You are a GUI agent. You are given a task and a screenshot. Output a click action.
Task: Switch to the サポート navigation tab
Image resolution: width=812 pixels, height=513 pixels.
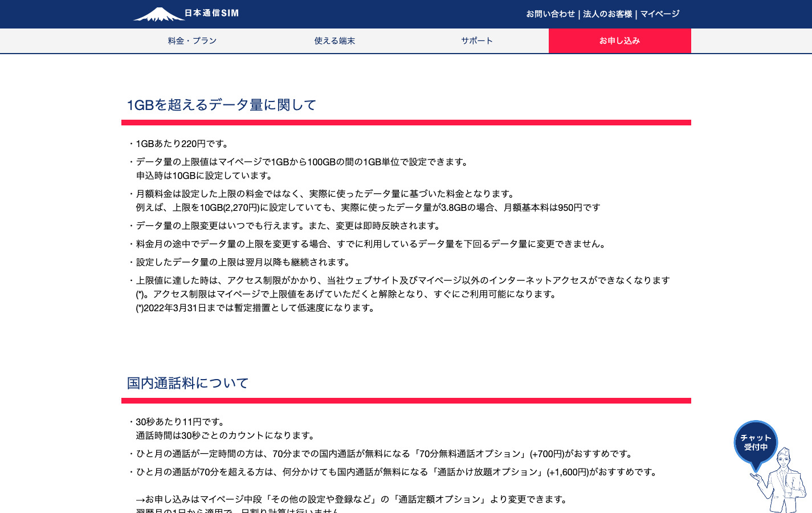click(x=477, y=41)
